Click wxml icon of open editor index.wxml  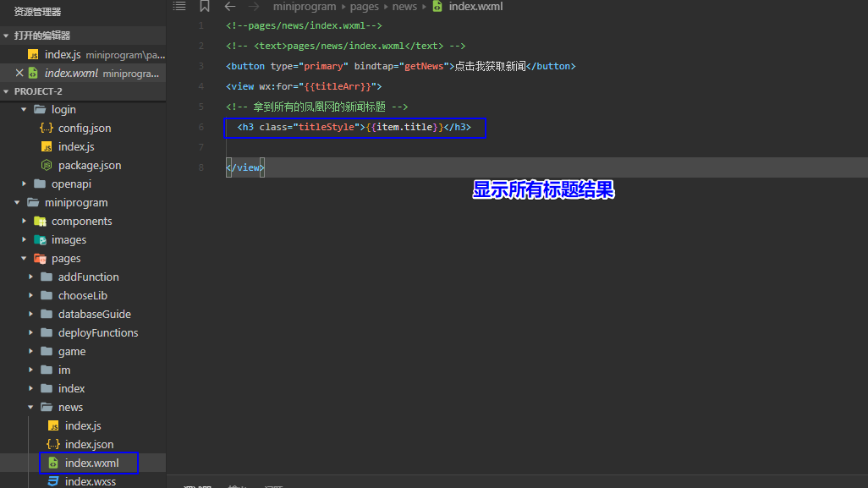click(33, 73)
